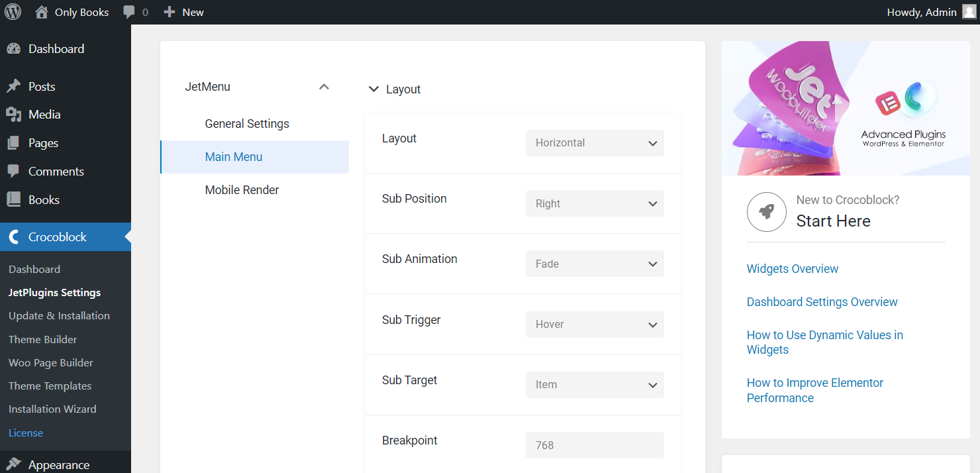Open the Sub Trigger dropdown
This screenshot has height=473, width=980.
tap(595, 325)
